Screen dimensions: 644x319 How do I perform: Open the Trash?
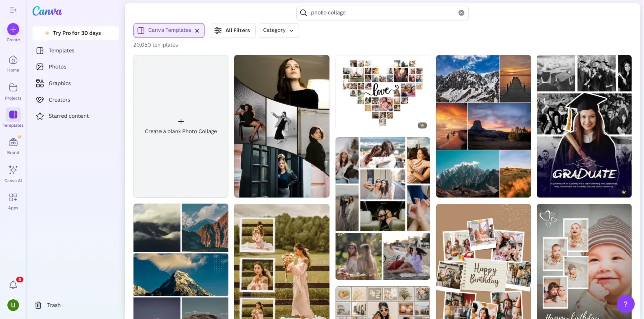pyautogui.click(x=49, y=305)
